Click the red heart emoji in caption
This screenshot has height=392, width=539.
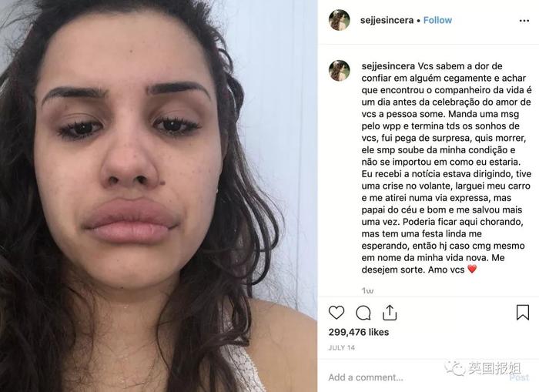pyautogui.click(x=472, y=269)
